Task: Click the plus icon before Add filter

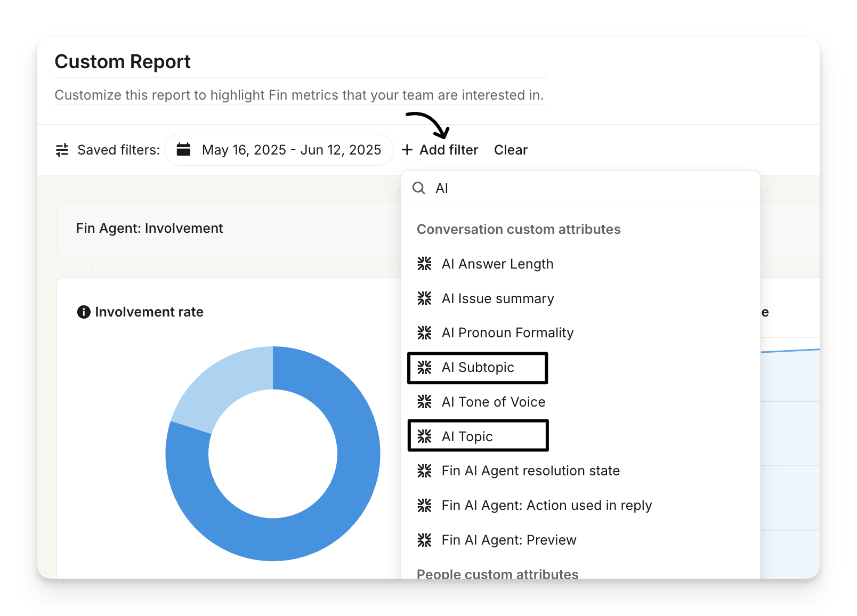Action: [x=407, y=150]
